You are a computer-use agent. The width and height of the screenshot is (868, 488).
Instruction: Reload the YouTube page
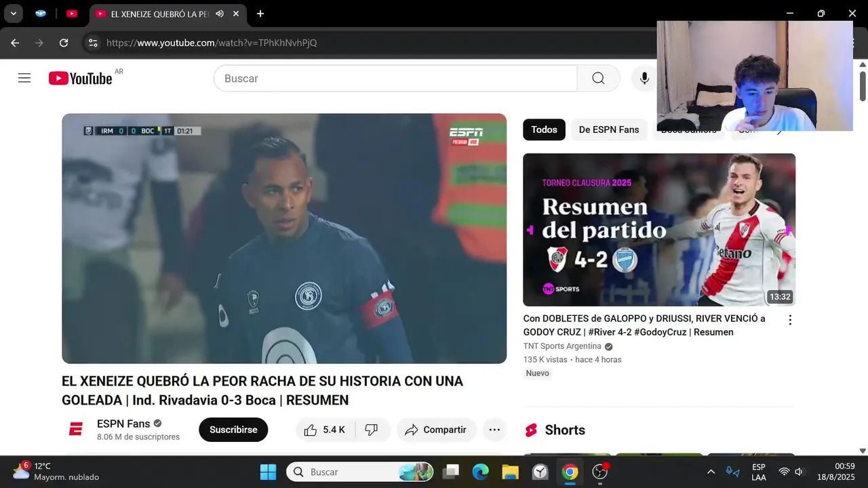tap(64, 43)
